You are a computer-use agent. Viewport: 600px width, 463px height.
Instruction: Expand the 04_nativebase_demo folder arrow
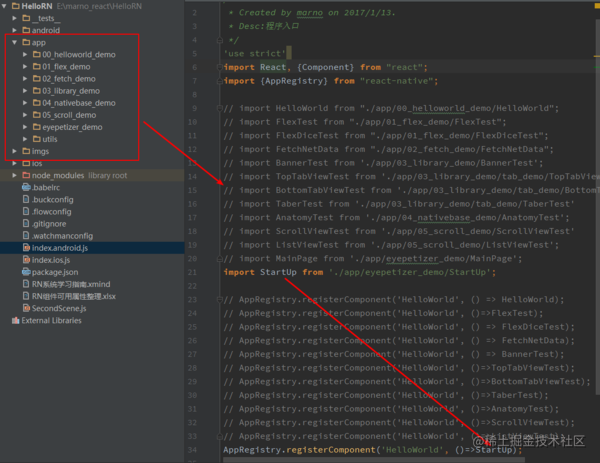[x=25, y=103]
